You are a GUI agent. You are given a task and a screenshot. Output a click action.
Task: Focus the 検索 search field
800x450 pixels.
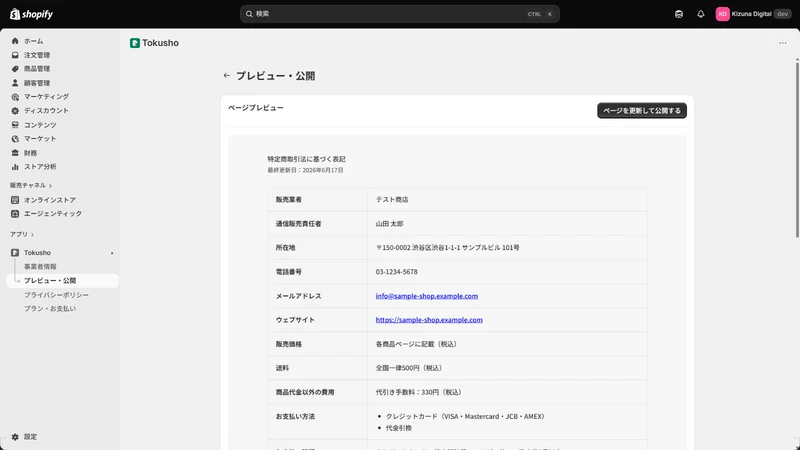399,14
